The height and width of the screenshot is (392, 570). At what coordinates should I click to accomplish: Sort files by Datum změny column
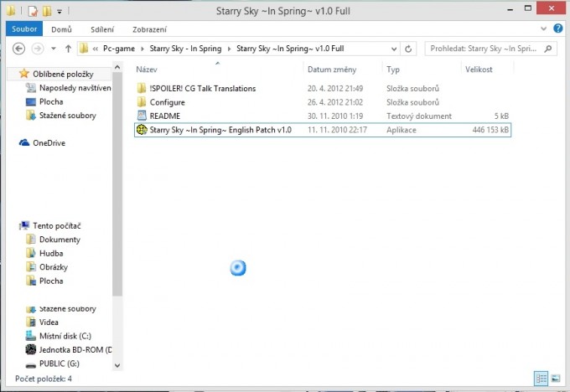tap(332, 70)
